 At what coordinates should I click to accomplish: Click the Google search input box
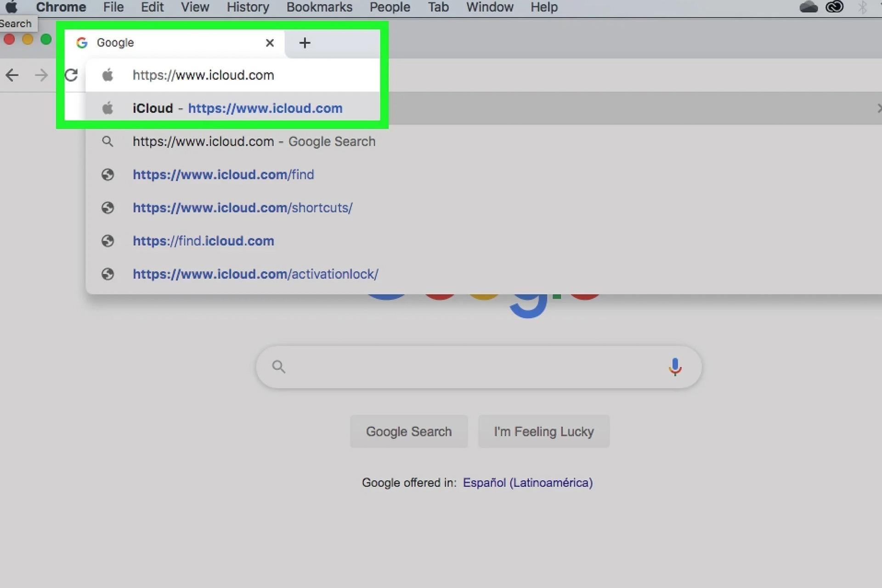click(x=479, y=367)
